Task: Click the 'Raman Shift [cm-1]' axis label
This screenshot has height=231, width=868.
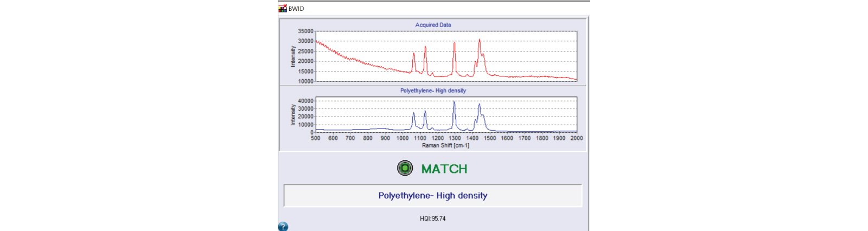Action: click(445, 145)
